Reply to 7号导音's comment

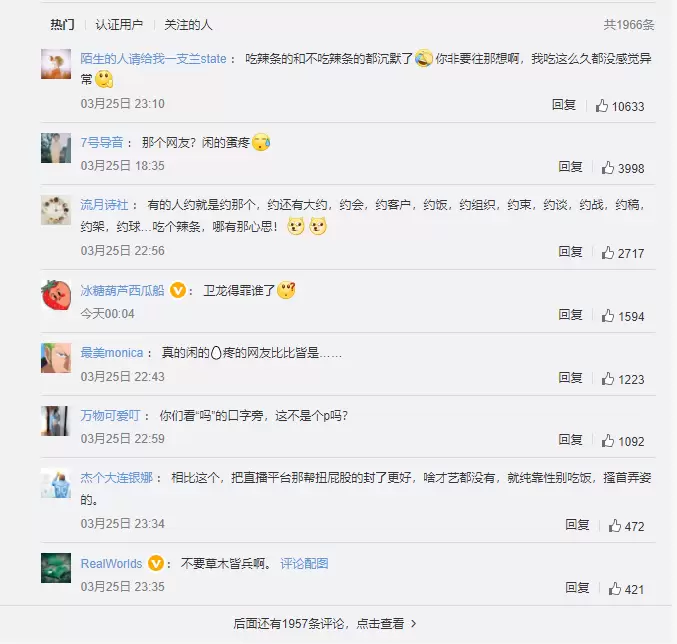tap(570, 167)
